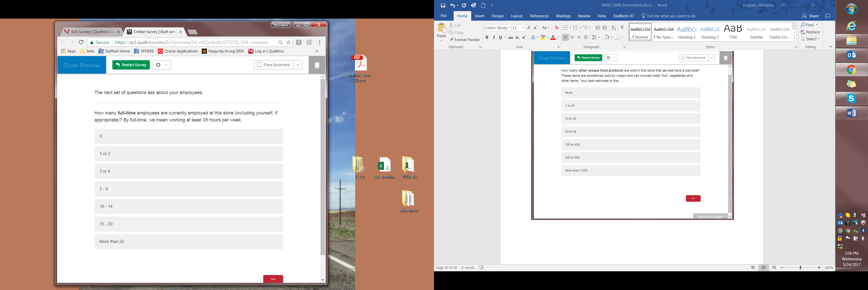Click the Format Painter tool
The image size is (868, 290).
point(464,40)
